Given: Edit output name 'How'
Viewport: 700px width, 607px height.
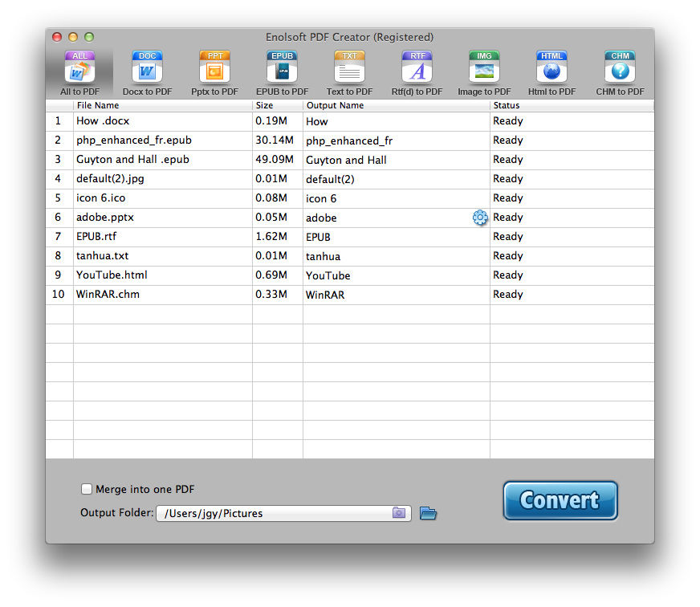Looking at the screenshot, I should coord(316,121).
